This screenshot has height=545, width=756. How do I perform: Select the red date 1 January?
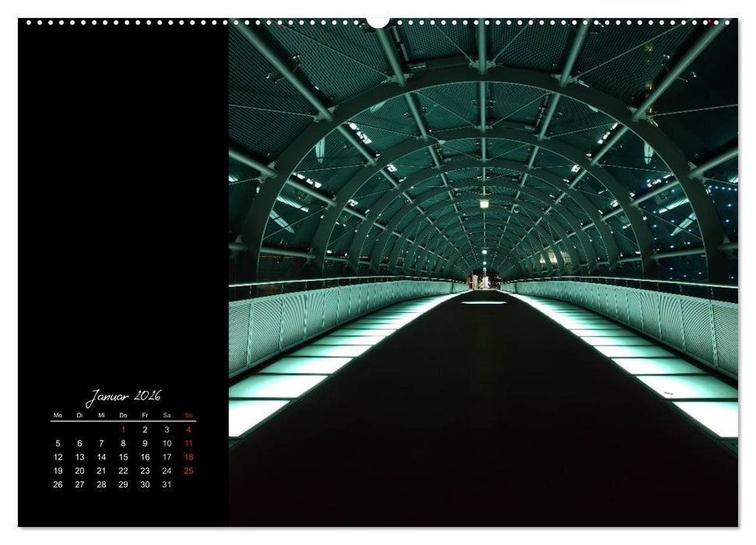(124, 429)
